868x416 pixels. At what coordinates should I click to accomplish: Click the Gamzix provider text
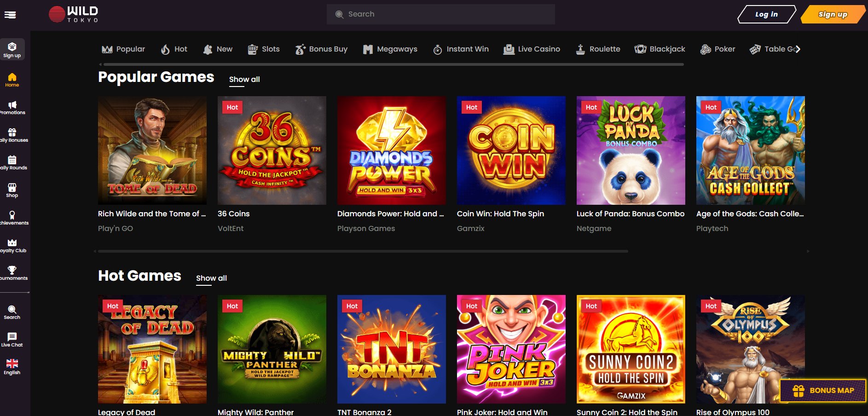click(x=470, y=228)
